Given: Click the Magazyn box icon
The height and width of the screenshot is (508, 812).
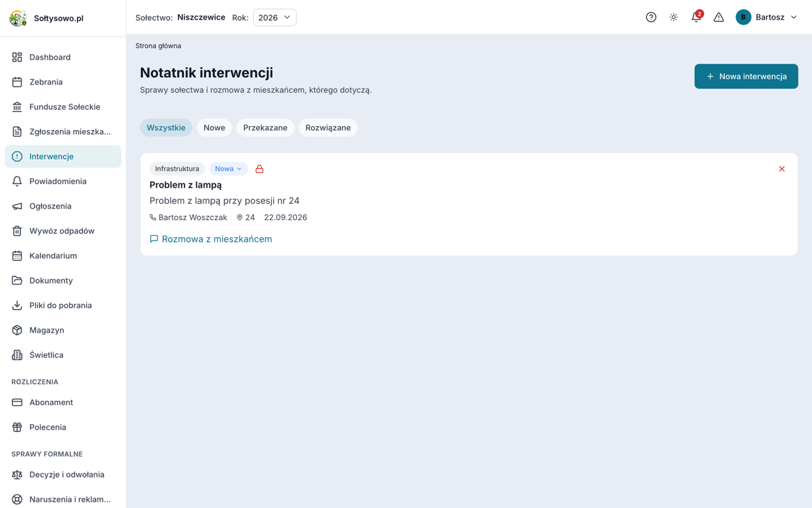Looking at the screenshot, I should [17, 330].
